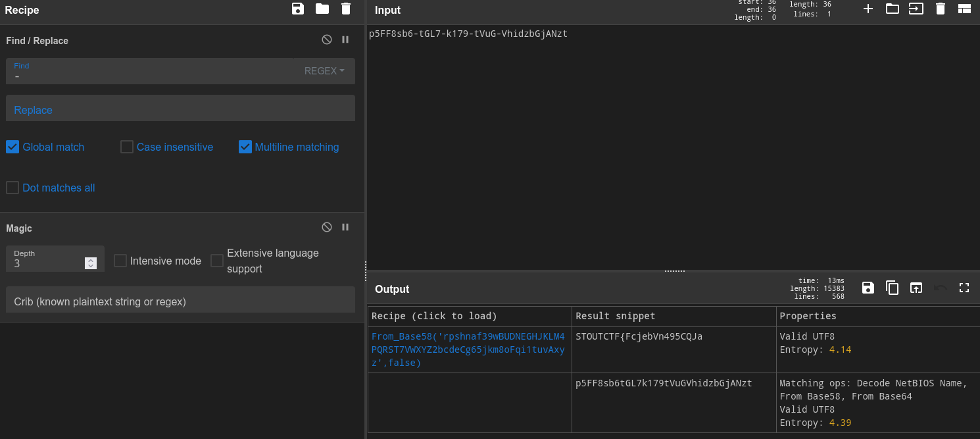Pause at the Magic operation breakpoint
Viewport: 980px width, 439px height.
[345, 227]
